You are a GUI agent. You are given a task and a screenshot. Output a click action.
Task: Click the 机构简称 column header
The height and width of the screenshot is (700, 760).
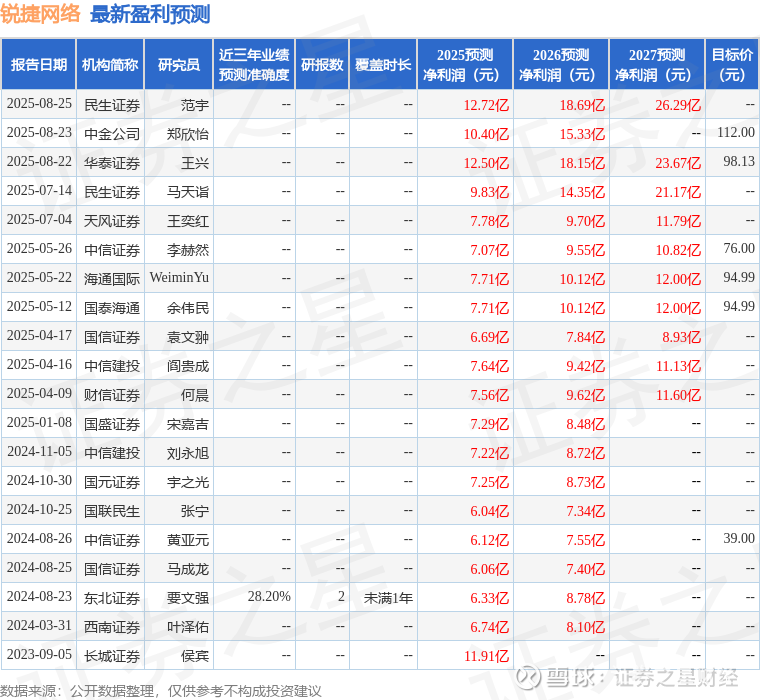pos(110,64)
